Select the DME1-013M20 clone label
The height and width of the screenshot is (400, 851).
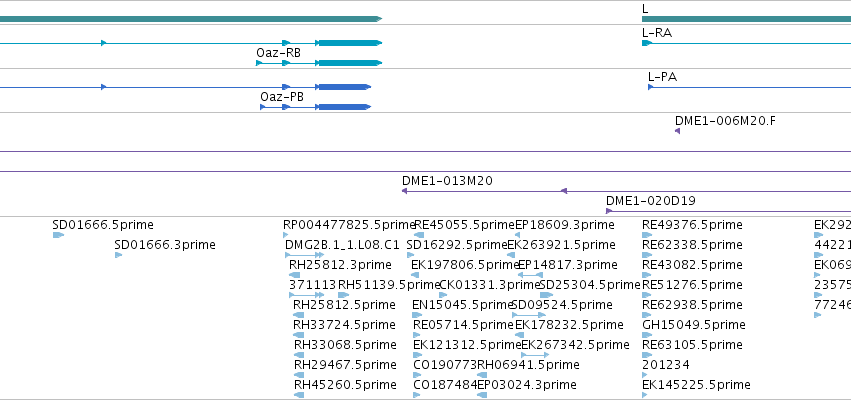pyautogui.click(x=447, y=181)
